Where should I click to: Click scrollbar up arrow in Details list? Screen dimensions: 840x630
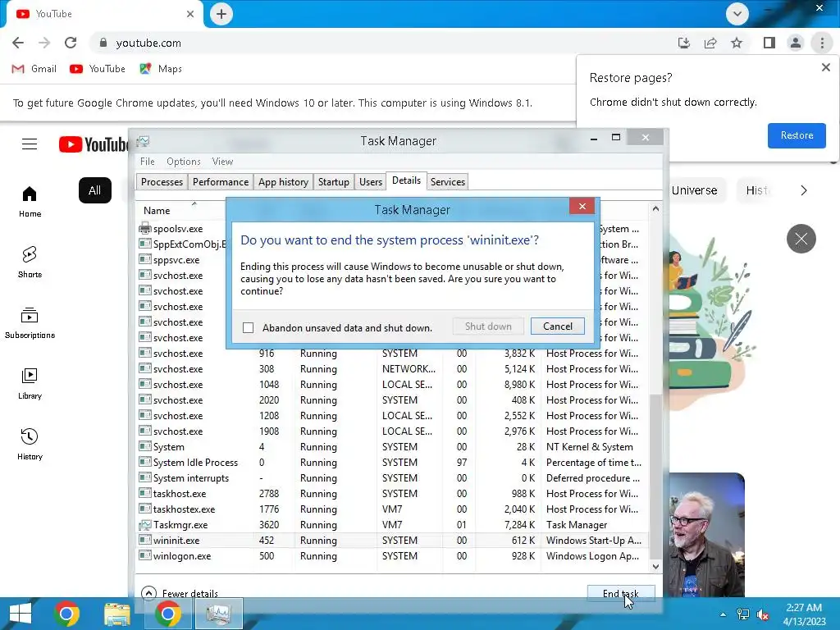(655, 209)
